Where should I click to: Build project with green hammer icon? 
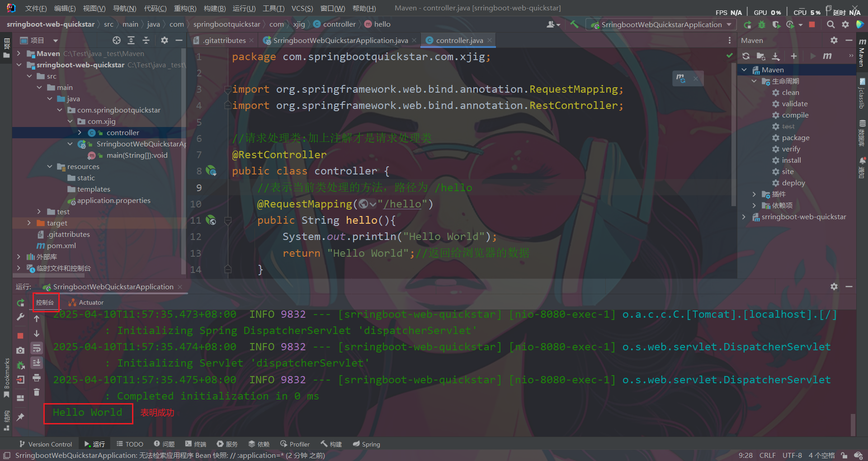point(574,24)
